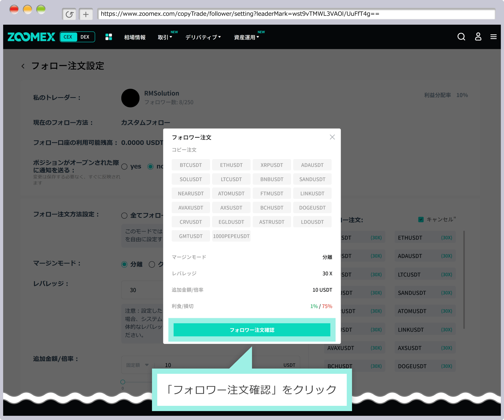Click the 75% stop-loss value in dialog
Viewport: 504px width, 420px height.
[327, 306]
